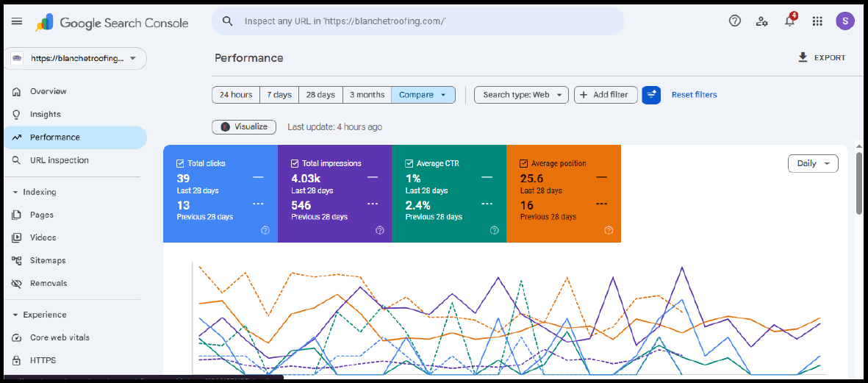Select the 24 hours date range
The width and height of the screenshot is (868, 383).
coord(236,95)
